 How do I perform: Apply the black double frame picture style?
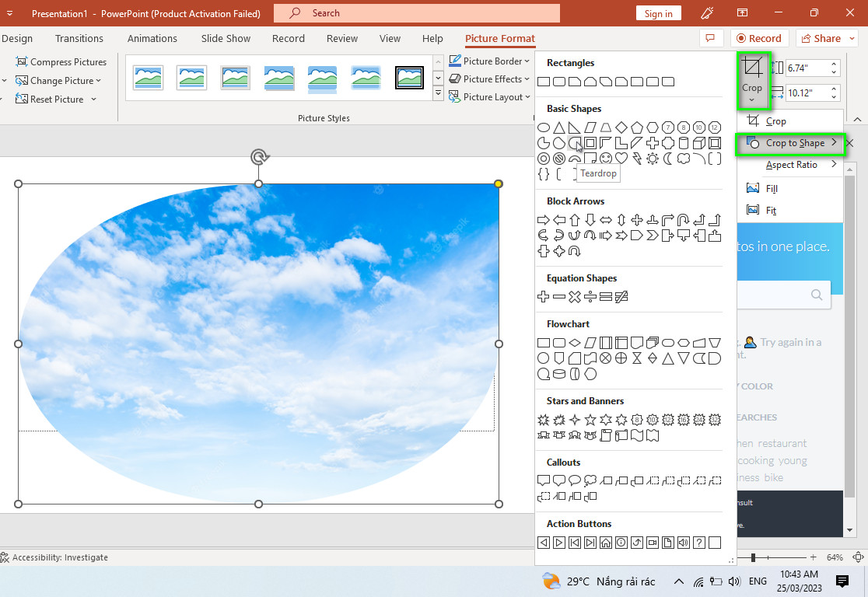pos(410,78)
